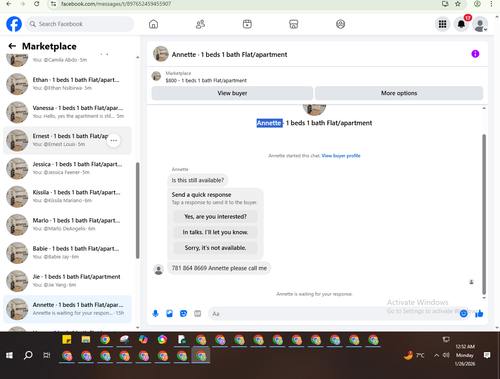Open the account profile picture menu
The height and width of the screenshot is (379, 500).
coord(480,24)
